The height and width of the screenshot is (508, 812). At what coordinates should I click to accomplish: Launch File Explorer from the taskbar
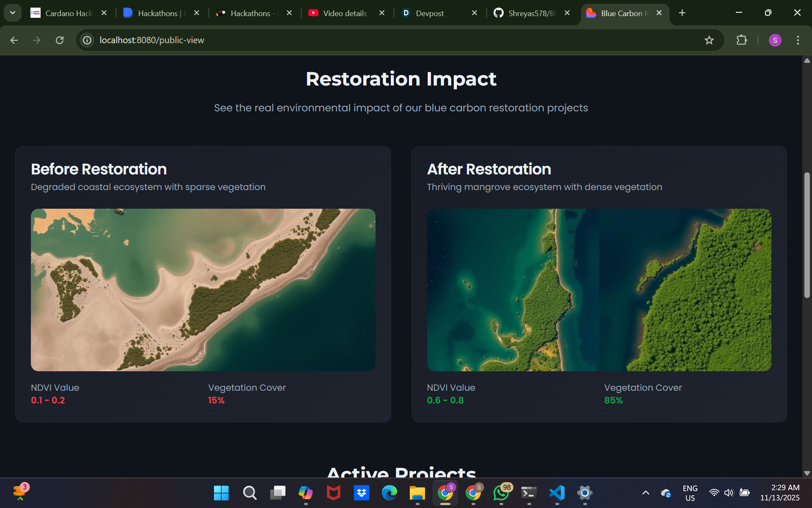click(417, 493)
